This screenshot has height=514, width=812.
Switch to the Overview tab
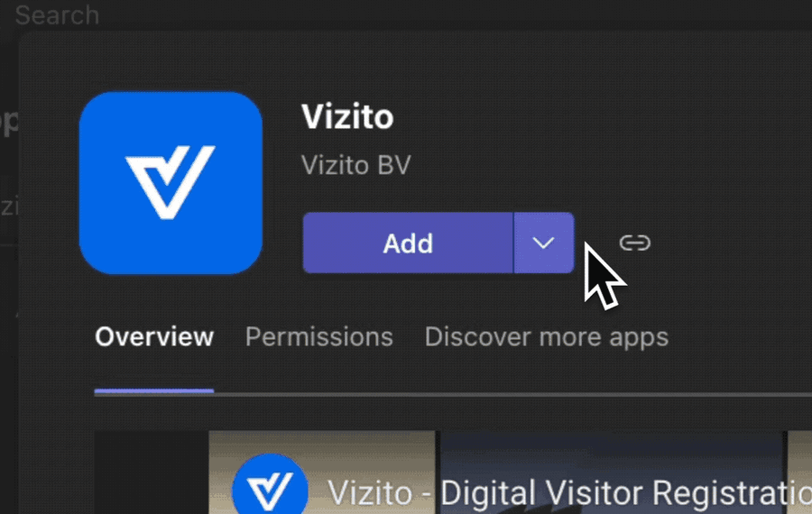[x=154, y=337]
